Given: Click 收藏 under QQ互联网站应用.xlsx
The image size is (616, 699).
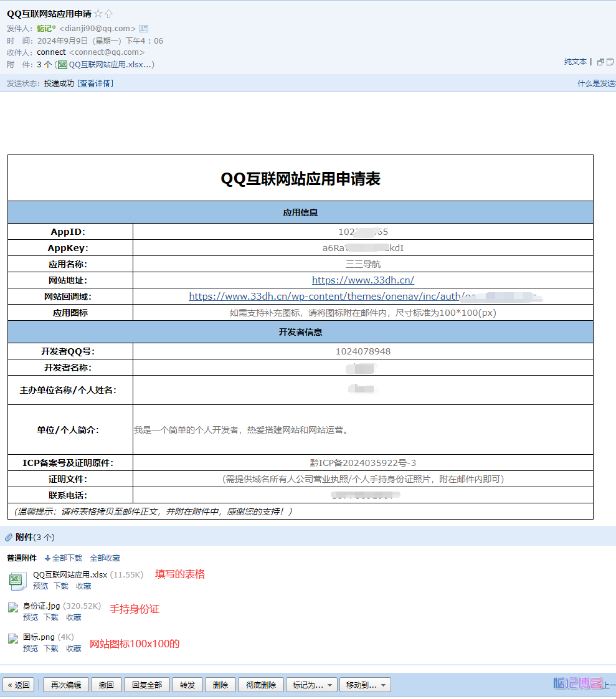Looking at the screenshot, I should tap(83, 586).
